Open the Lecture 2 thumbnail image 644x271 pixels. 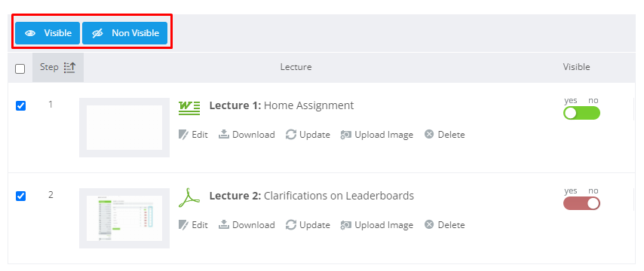(x=124, y=218)
